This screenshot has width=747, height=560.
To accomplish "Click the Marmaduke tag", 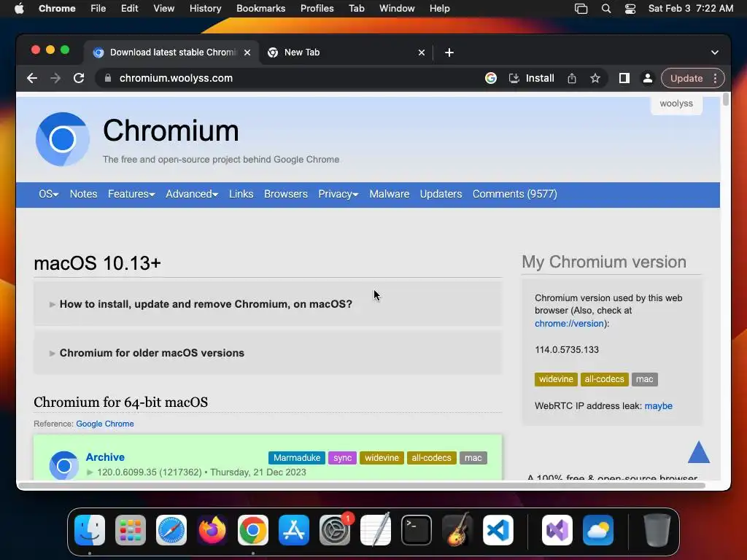I will coord(297,458).
